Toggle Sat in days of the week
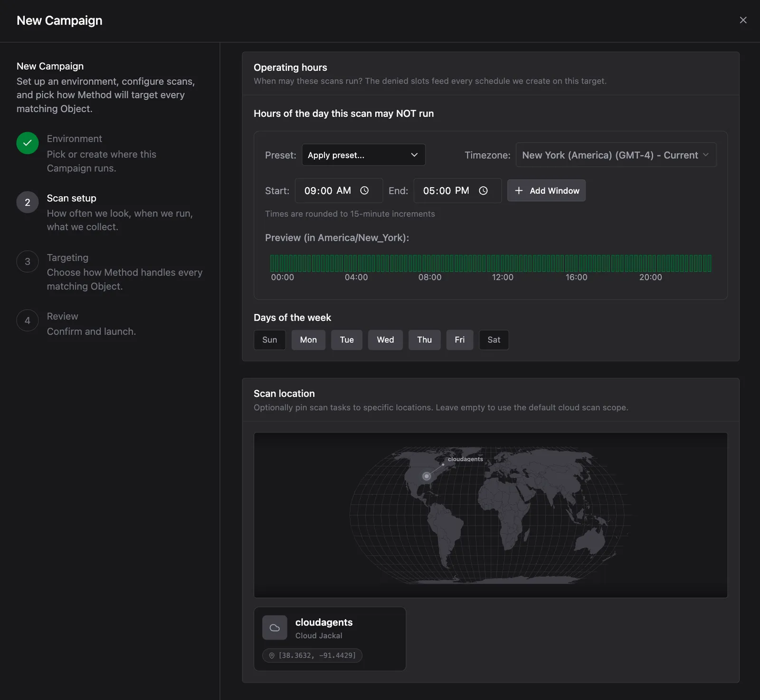760x700 pixels. 494,340
